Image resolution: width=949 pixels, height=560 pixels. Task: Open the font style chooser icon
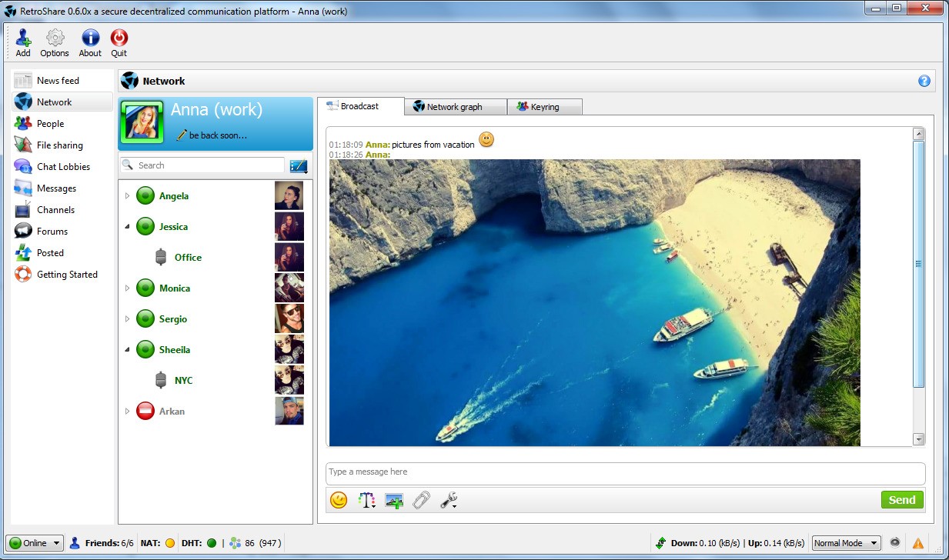[x=366, y=500]
